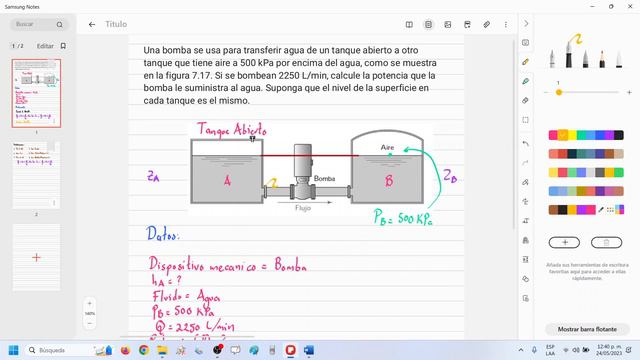Viewport: 640px width, 360px height.
Task: Open the eyedropper color picker
Action: click(600, 210)
